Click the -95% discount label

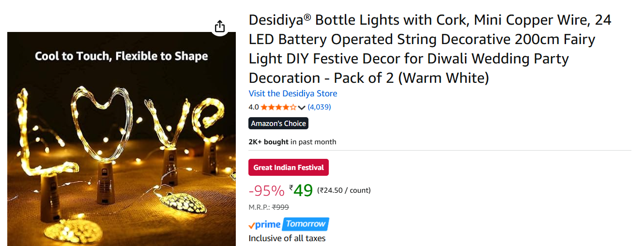pyautogui.click(x=266, y=191)
